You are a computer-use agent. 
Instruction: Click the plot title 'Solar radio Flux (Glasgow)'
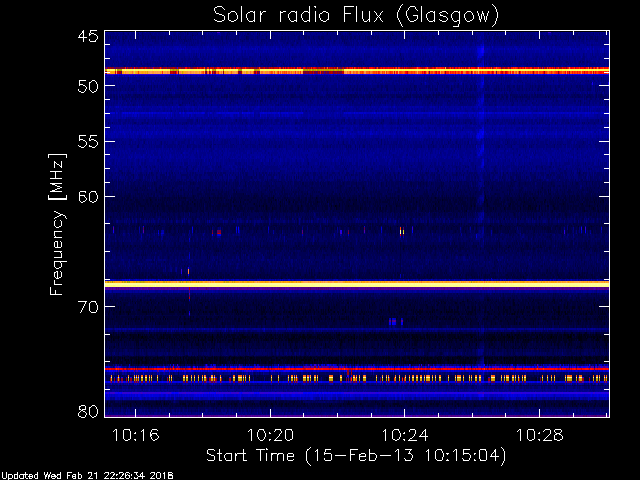pos(356,16)
